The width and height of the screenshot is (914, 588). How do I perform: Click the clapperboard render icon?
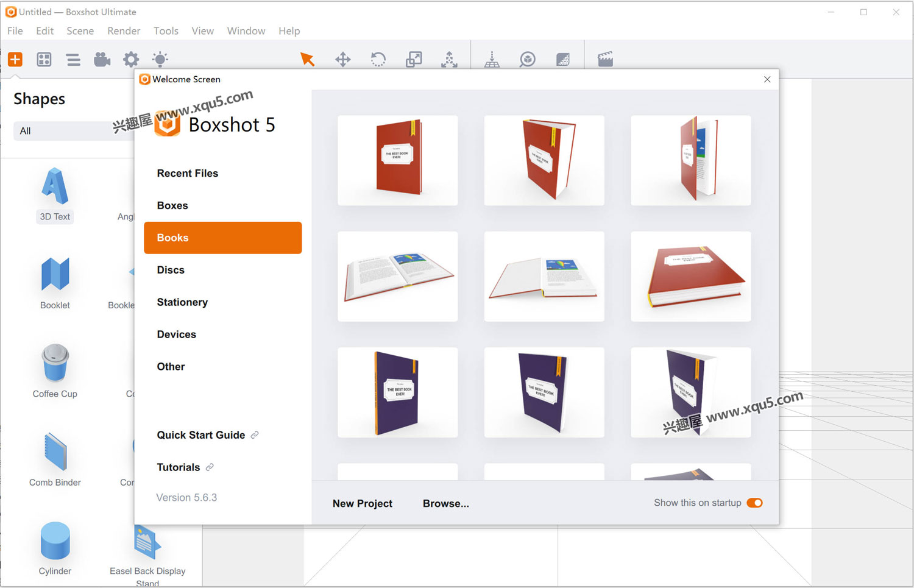tap(605, 59)
